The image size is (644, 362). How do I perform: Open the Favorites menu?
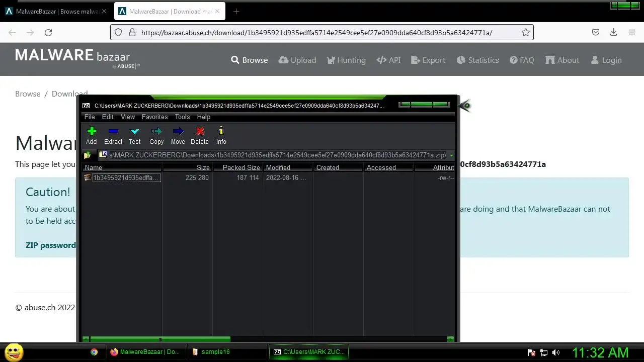pyautogui.click(x=154, y=117)
